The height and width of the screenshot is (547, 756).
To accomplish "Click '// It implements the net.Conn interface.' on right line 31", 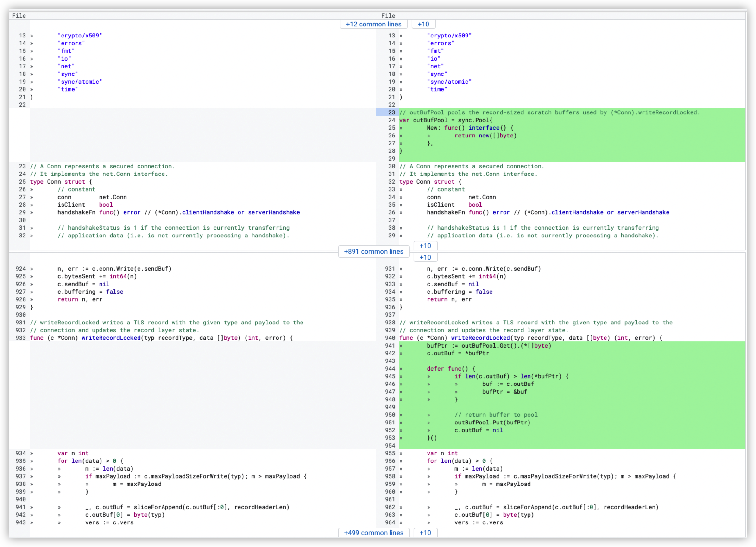I will [x=468, y=174].
